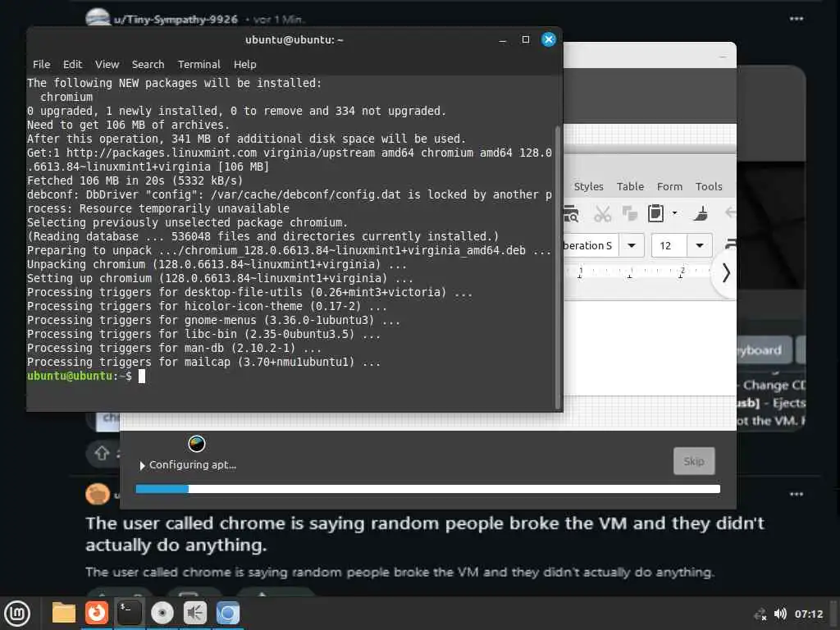Click the blue Chromium icon in taskbar

pyautogui.click(x=228, y=613)
